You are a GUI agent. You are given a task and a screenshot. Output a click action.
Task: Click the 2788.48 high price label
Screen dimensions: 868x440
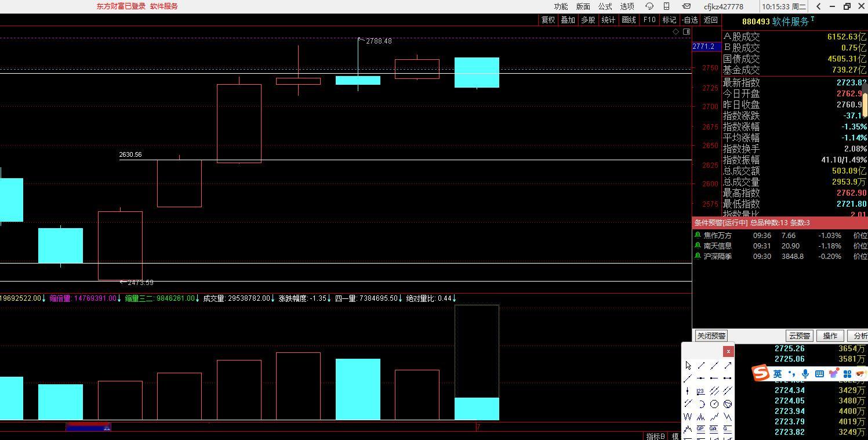pos(379,41)
